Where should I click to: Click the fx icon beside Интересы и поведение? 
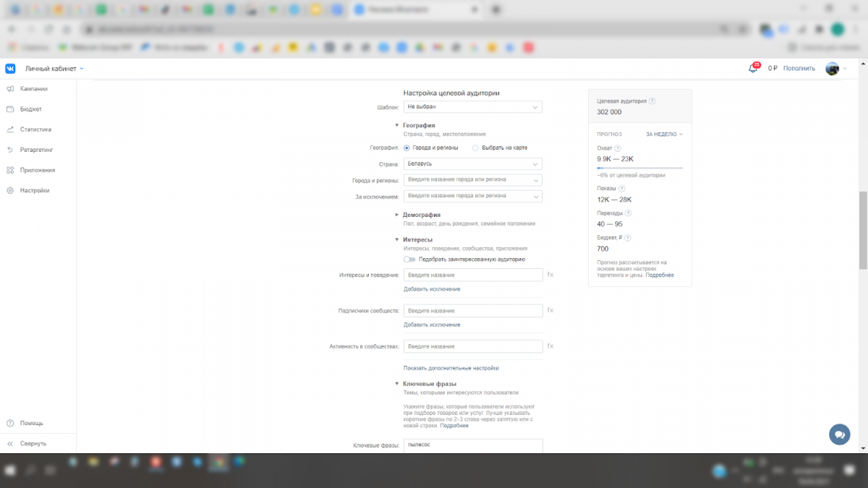(550, 275)
